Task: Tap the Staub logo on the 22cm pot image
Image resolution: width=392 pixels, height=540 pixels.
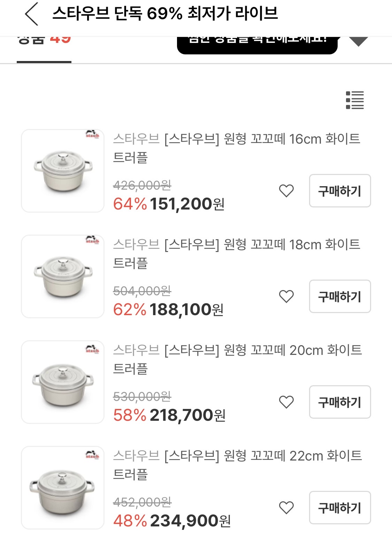Action: coord(92,454)
